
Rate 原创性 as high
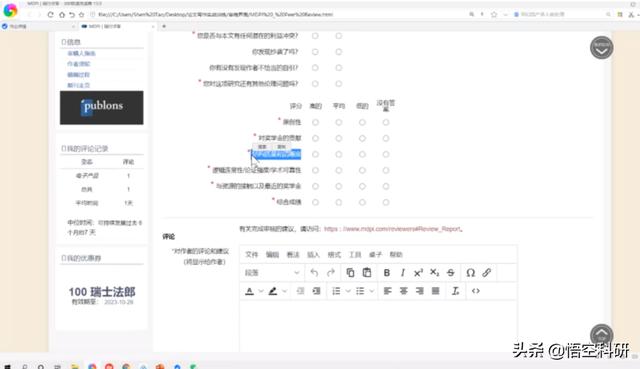[315, 122]
